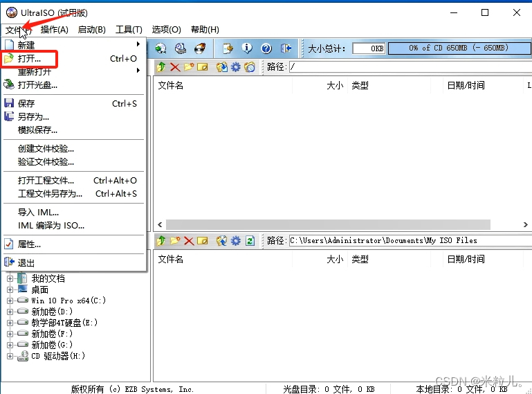Choose 打开光盘... menu entry
The image size is (532, 394).
74,84
